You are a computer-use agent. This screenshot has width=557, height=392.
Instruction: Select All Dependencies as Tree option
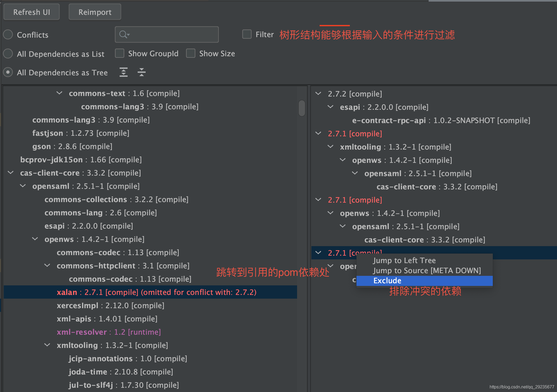pos(8,72)
